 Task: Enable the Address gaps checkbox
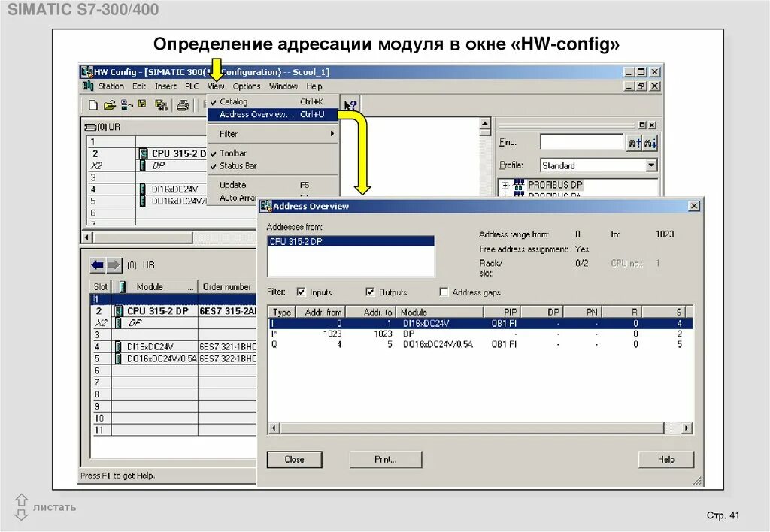[444, 292]
